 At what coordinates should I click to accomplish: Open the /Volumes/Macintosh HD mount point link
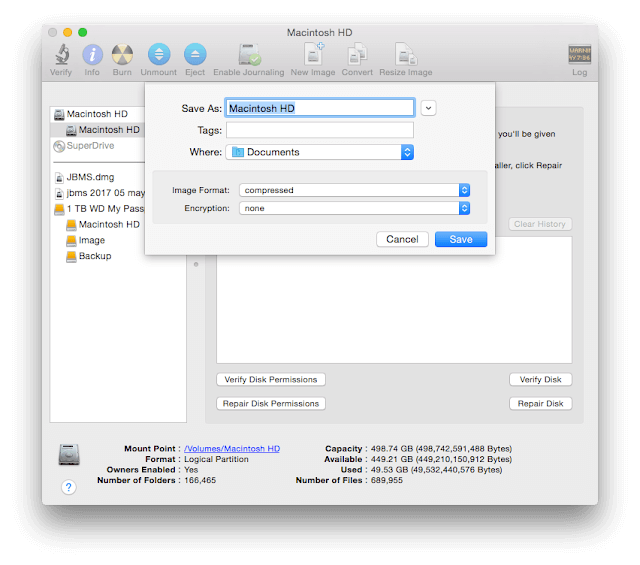(232, 449)
